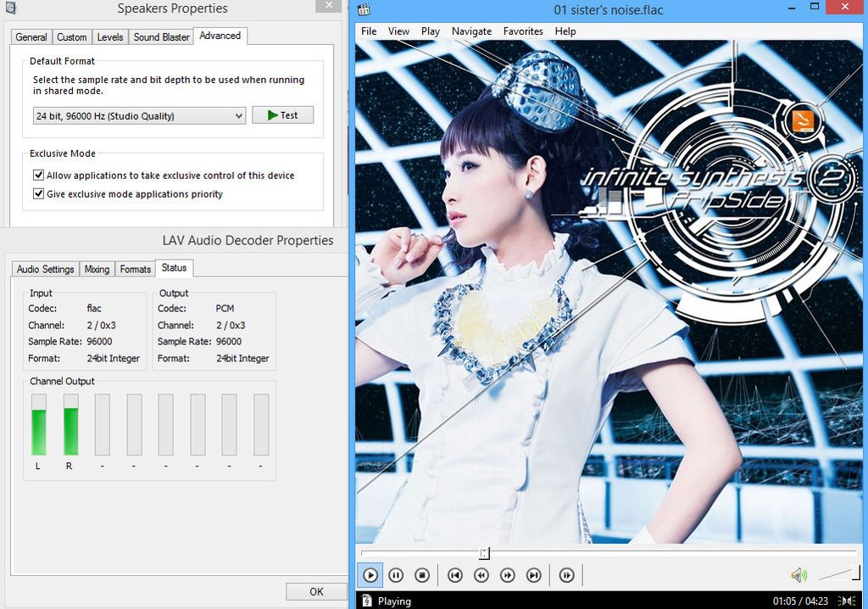868x609 pixels.
Task: Skip to previous track icon
Action: pyautogui.click(x=455, y=575)
